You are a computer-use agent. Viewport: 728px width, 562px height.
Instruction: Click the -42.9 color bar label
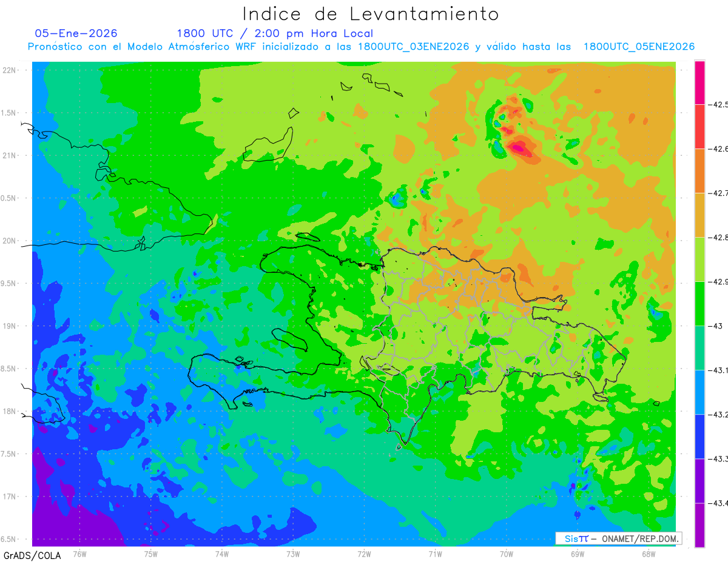tap(719, 282)
